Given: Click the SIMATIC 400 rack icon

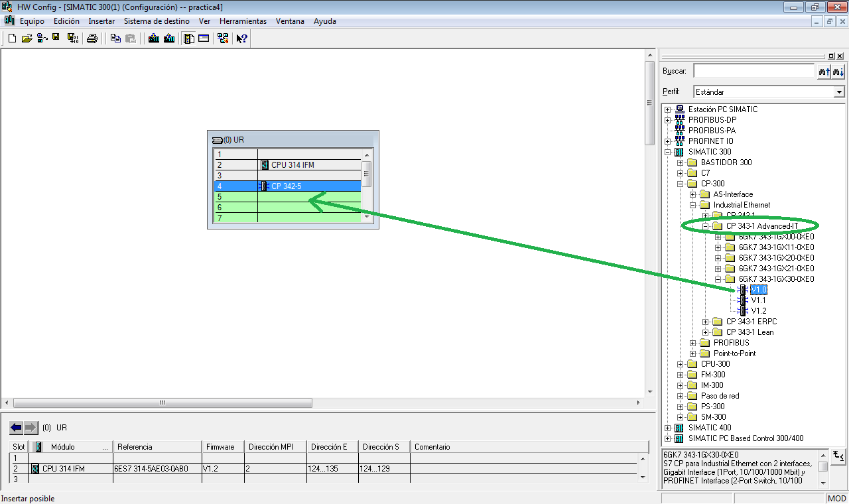Looking at the screenshot, I should pos(679,428).
